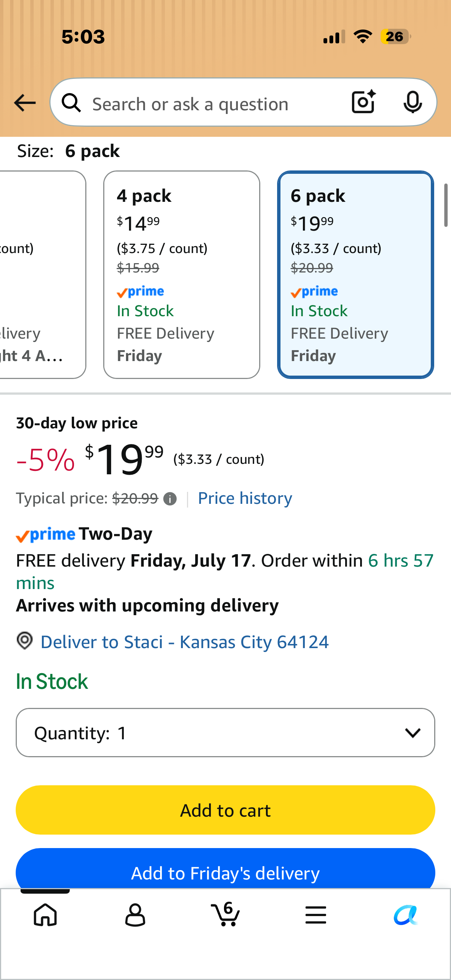This screenshot has height=980, width=451.
Task: Tap the microphone voice search icon
Action: (412, 102)
